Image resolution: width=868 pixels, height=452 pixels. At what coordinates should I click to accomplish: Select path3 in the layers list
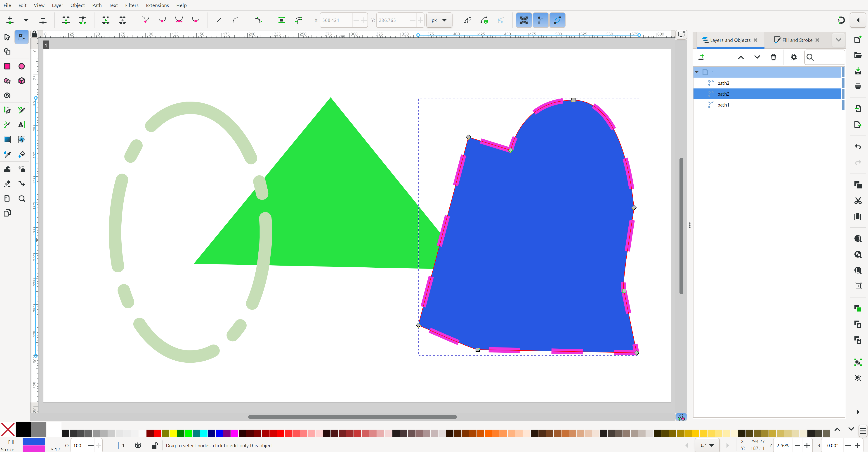(723, 83)
